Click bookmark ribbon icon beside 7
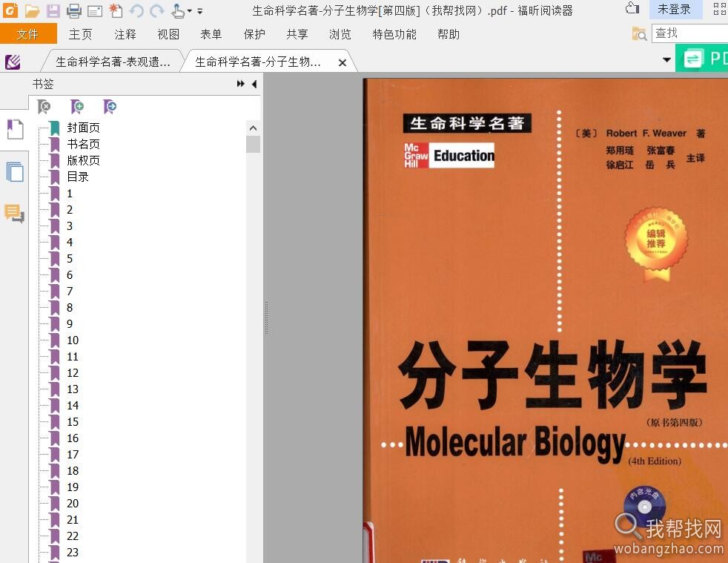The height and width of the screenshot is (563, 728). point(55,292)
